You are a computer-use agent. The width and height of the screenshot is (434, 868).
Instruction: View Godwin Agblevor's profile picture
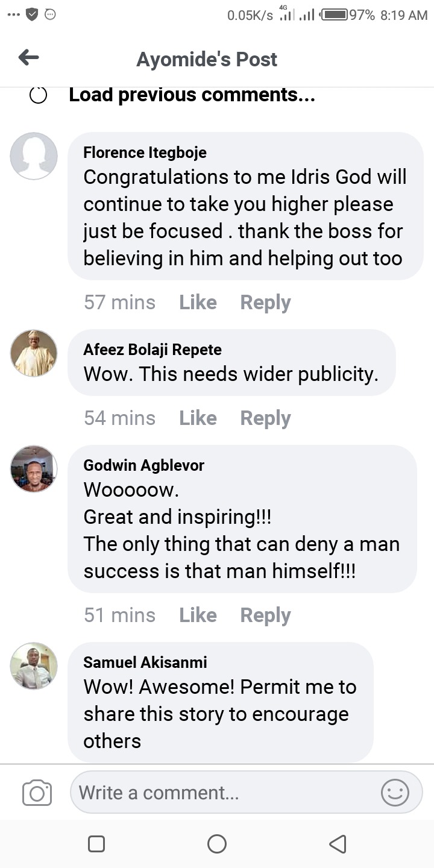34,469
